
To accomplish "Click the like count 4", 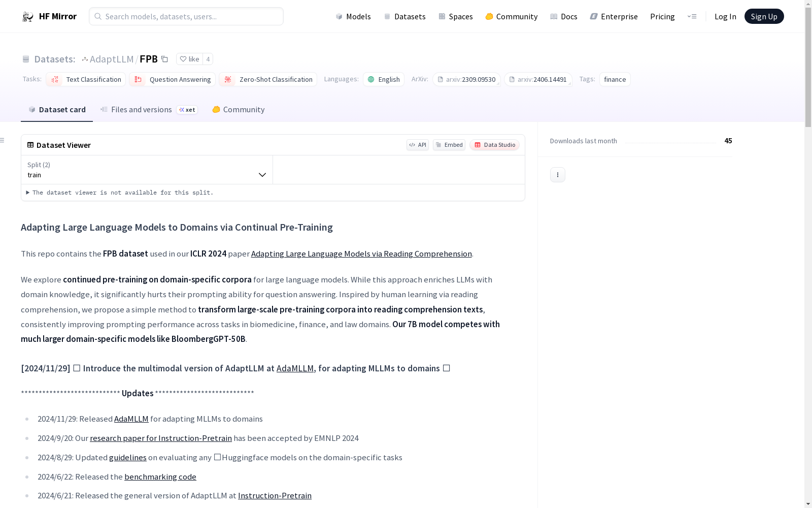I will (208, 59).
